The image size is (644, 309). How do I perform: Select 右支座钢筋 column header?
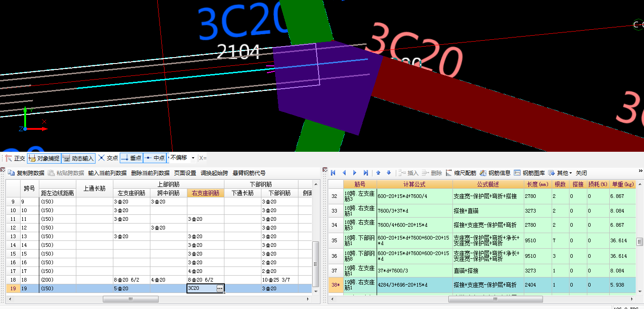pyautogui.click(x=205, y=193)
